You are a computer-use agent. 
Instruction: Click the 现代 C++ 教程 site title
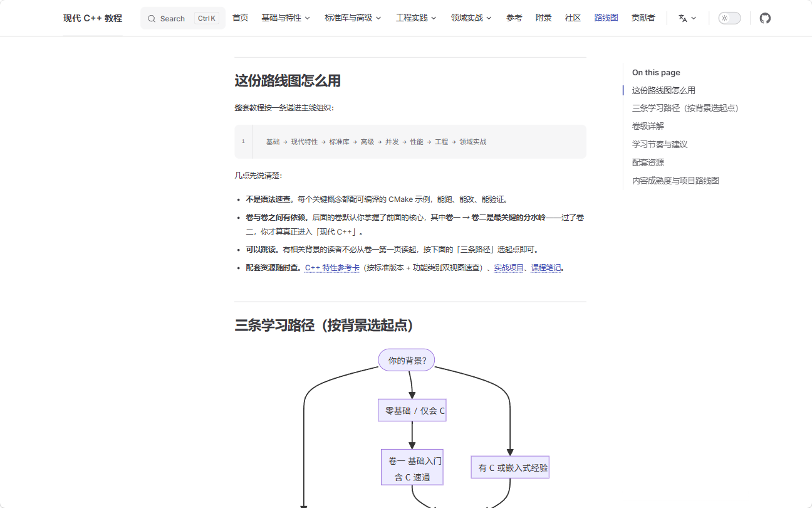pyautogui.click(x=93, y=18)
